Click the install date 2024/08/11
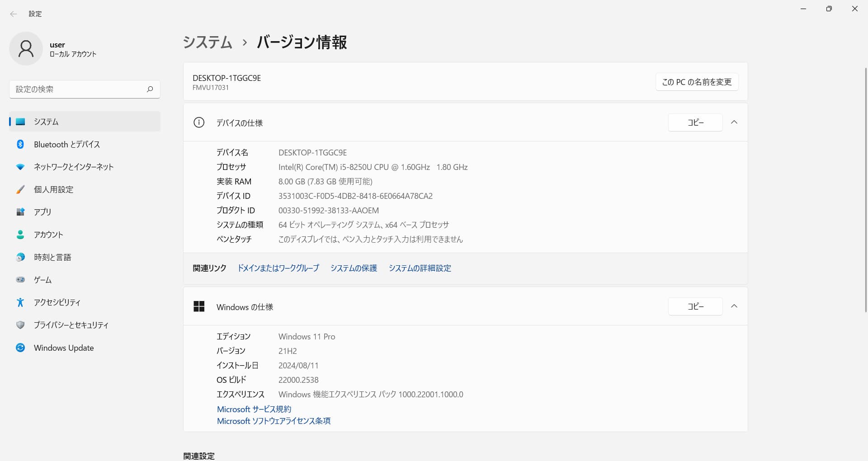This screenshot has height=461, width=868. pyautogui.click(x=298, y=365)
